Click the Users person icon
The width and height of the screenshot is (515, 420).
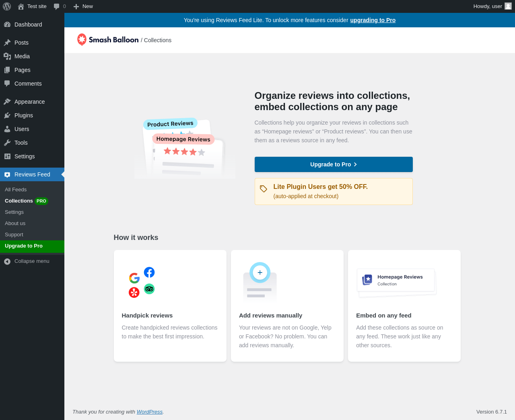(7, 129)
